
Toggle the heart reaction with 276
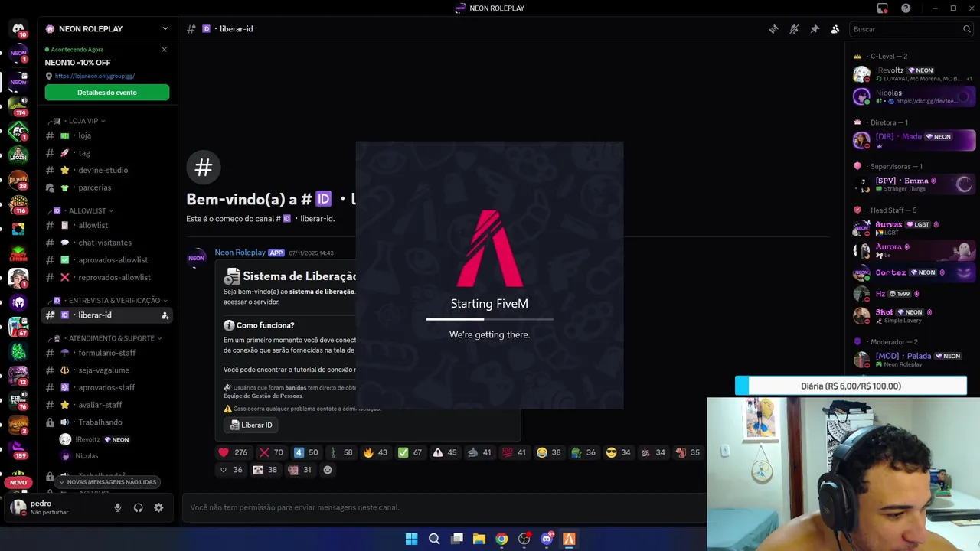[234, 452]
